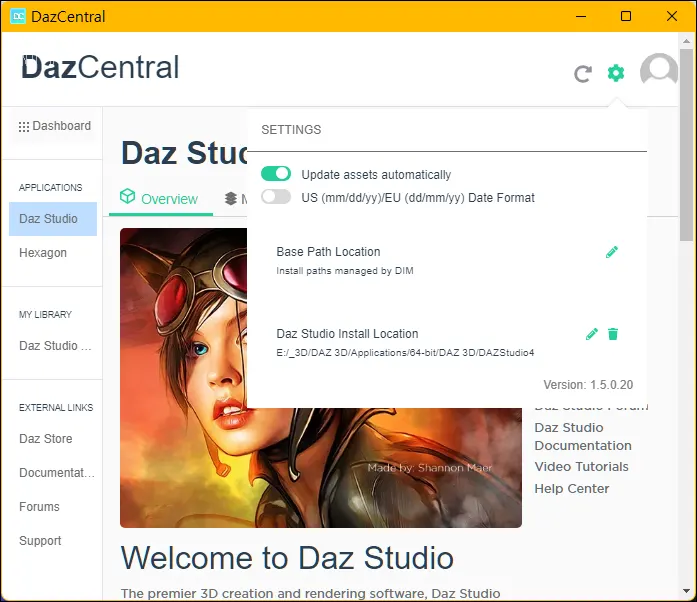This screenshot has height=602, width=697.
Task: Edit Daz Studio Install Location pencil
Action: [x=592, y=334]
